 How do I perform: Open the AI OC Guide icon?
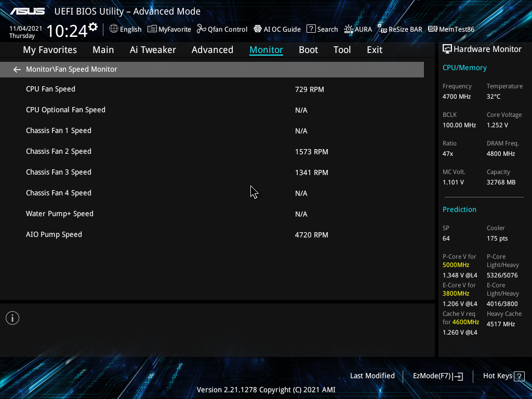(258, 29)
